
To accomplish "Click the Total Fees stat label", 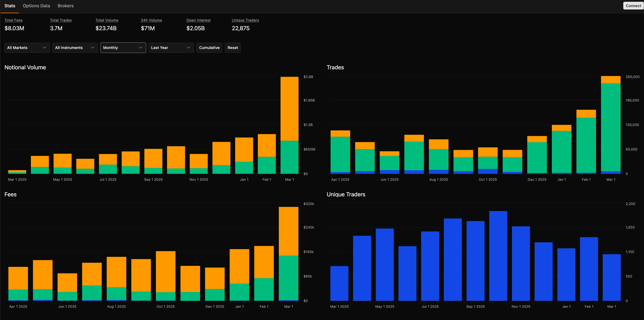I will (x=13, y=20).
